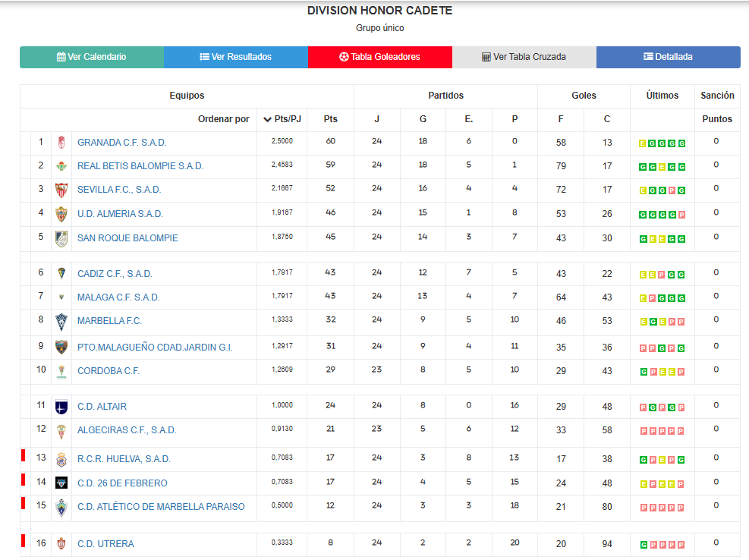The width and height of the screenshot is (749, 560).
Task: Click Betis's yellow E middle result badge
Action: tap(662, 167)
